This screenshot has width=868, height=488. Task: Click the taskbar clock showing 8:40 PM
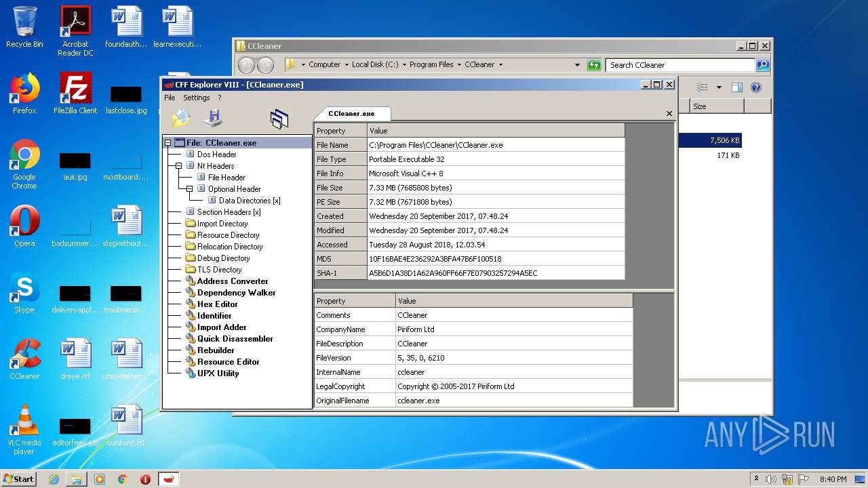tap(833, 479)
